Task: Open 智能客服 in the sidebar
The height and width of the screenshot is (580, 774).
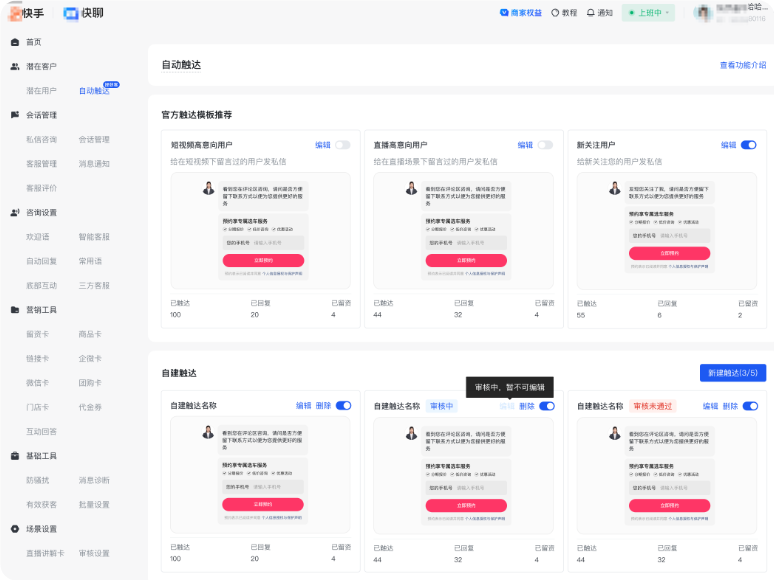Action: pyautogui.click(x=94, y=236)
